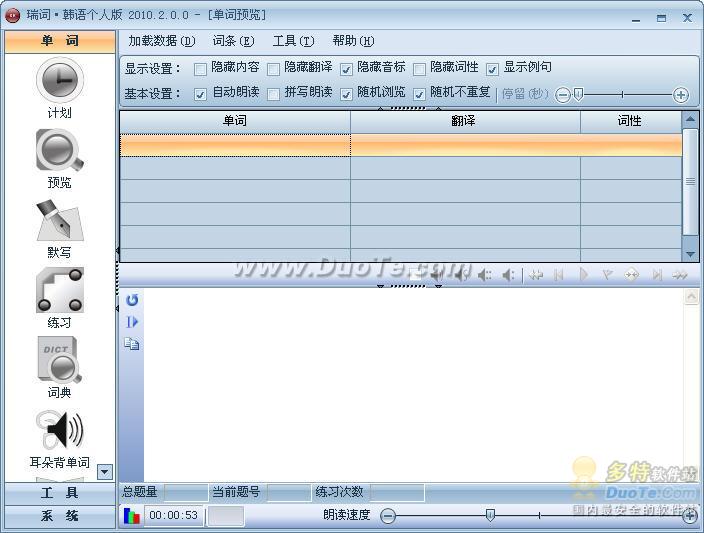Click the 单词 column header

coord(235,121)
